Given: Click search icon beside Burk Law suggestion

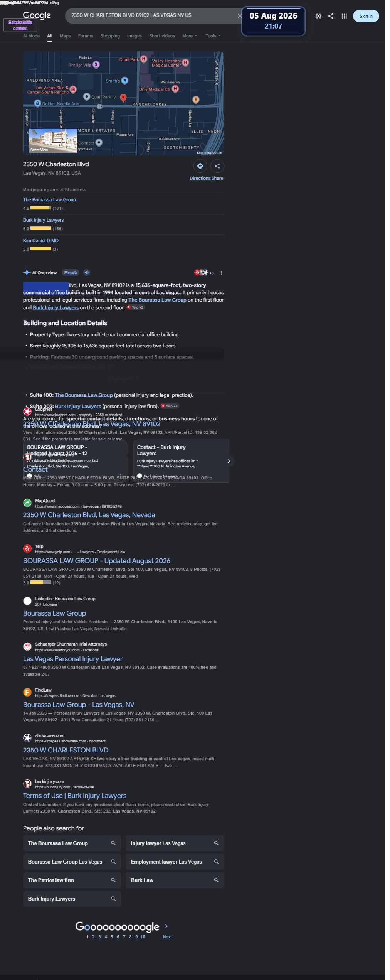Looking at the screenshot, I should [x=216, y=880].
